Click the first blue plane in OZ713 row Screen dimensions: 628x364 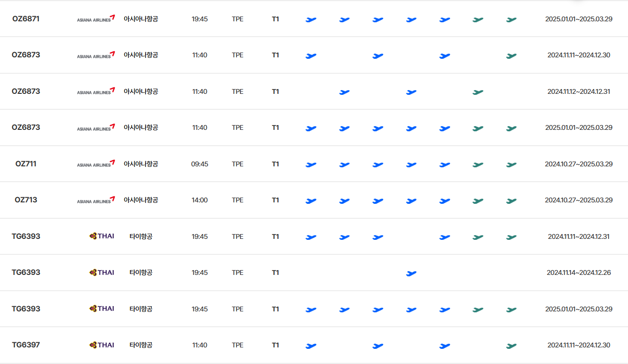click(x=311, y=201)
